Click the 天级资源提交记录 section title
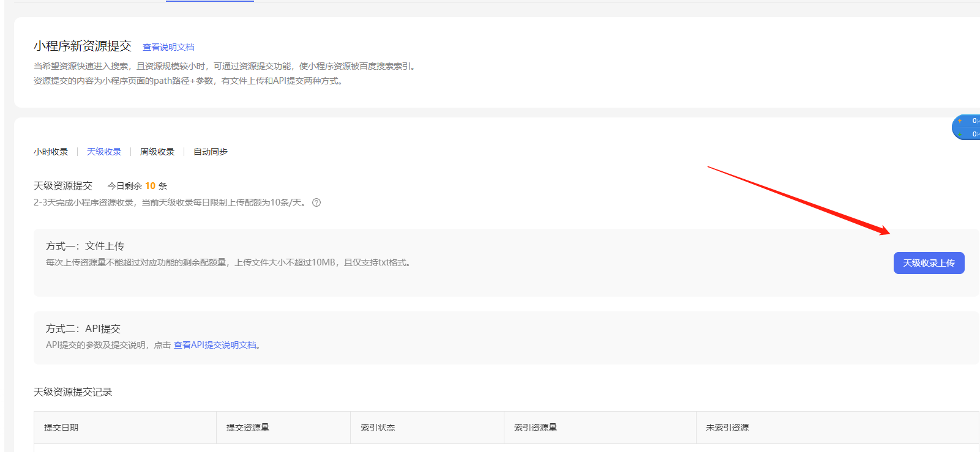 73,392
